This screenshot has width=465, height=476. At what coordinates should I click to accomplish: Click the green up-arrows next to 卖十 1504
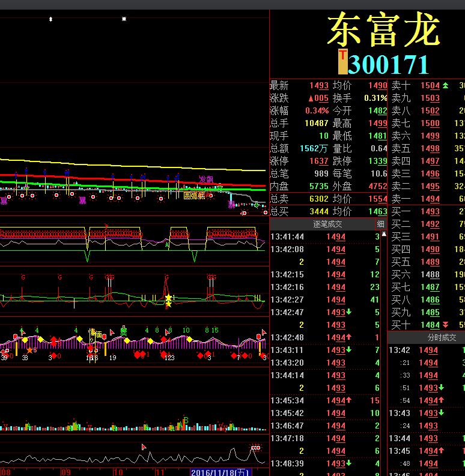click(445, 85)
